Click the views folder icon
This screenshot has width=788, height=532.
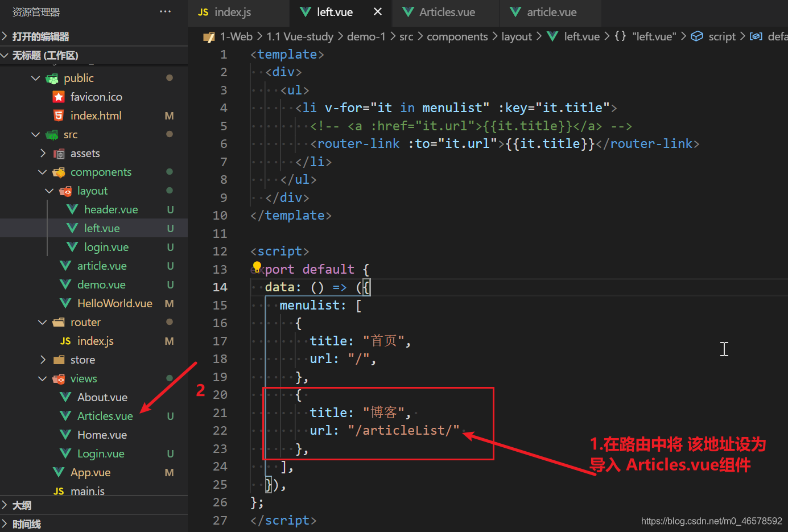click(x=59, y=379)
